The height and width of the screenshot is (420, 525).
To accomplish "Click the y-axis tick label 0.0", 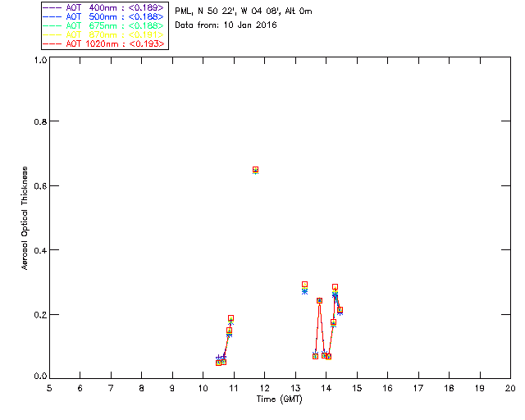I will 40,376.
